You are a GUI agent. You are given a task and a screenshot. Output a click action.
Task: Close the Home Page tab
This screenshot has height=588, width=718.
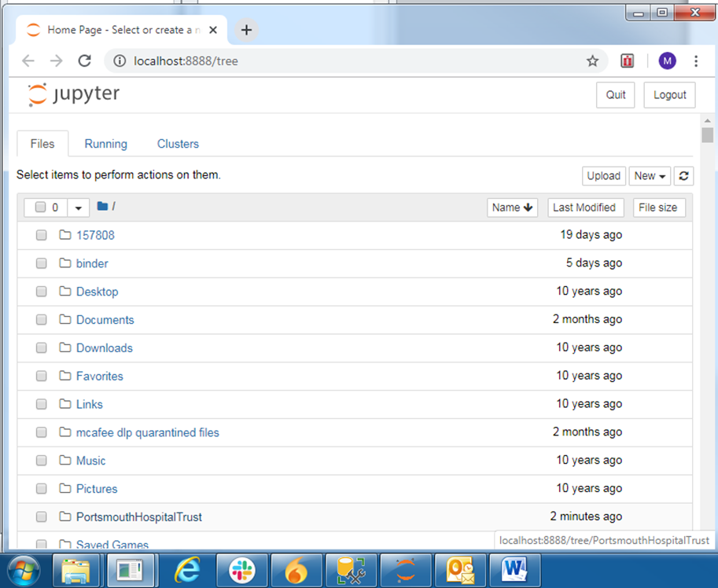tap(213, 30)
